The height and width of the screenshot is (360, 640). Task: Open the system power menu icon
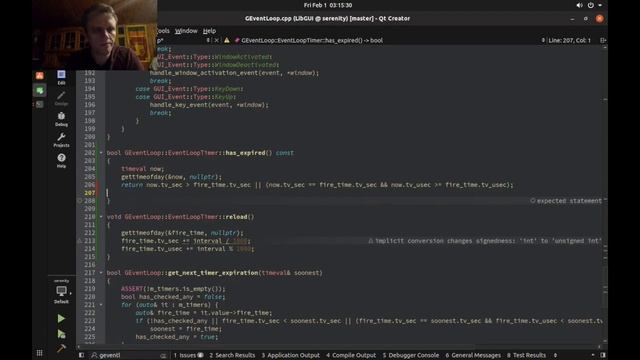(591, 5)
